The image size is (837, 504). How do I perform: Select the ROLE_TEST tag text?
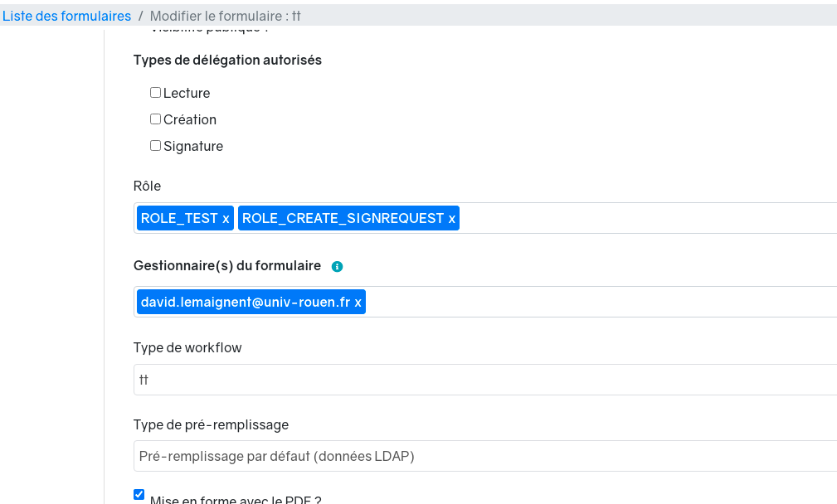coord(179,219)
